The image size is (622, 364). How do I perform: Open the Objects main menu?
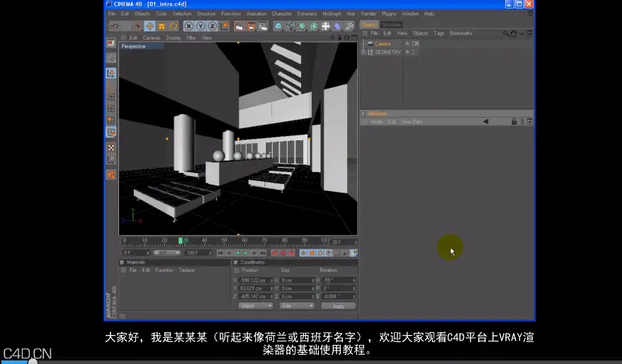click(x=142, y=14)
